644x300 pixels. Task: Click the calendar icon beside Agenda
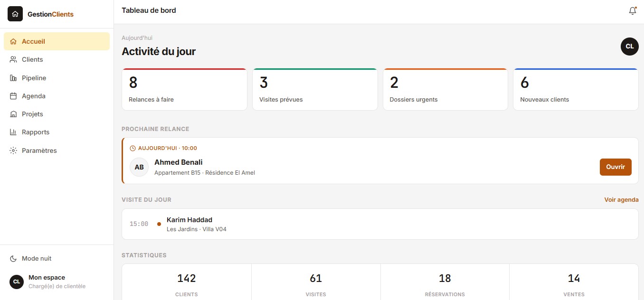coord(13,96)
